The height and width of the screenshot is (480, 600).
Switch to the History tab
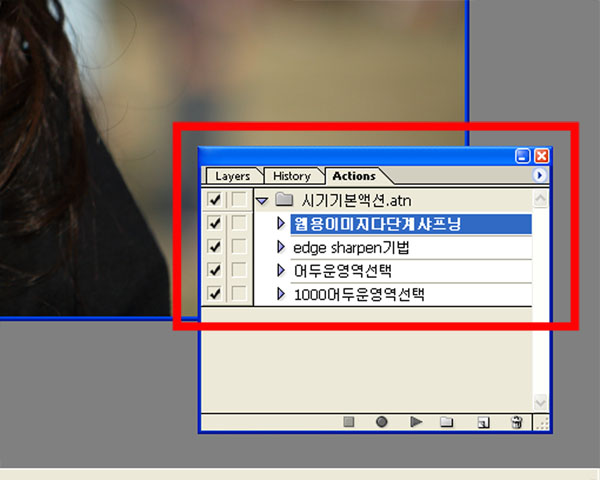(292, 176)
